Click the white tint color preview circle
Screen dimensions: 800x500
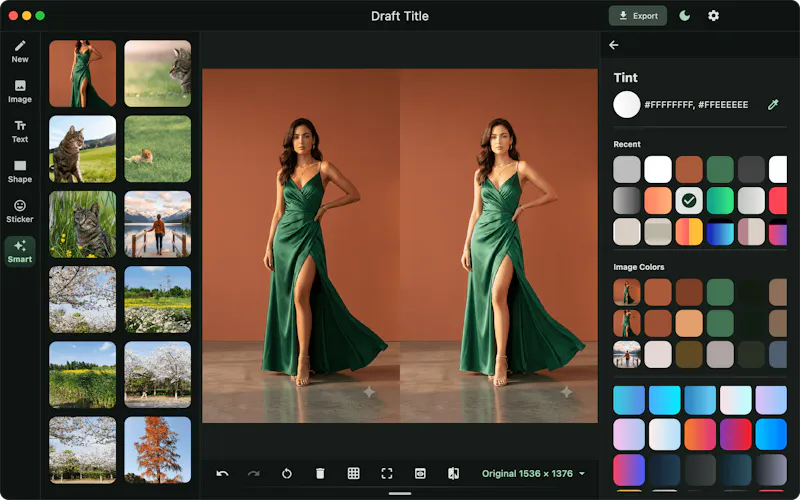click(x=627, y=105)
